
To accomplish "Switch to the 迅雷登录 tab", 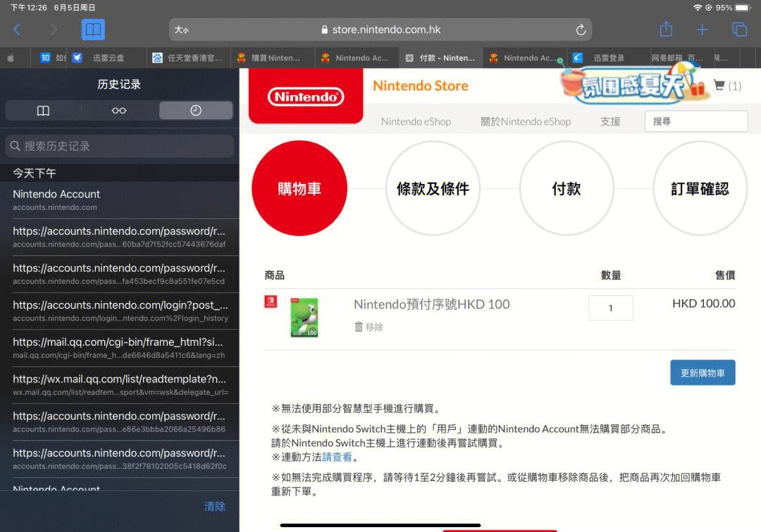I will [x=608, y=58].
